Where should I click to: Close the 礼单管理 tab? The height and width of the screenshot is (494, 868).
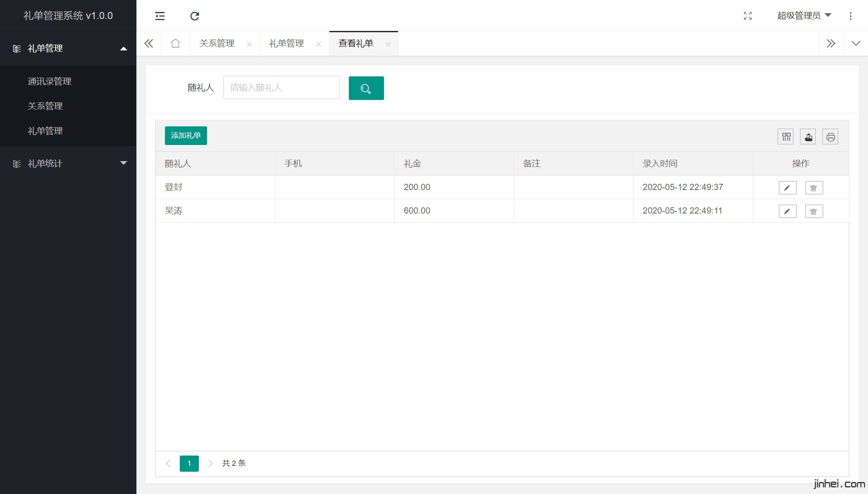click(x=319, y=44)
